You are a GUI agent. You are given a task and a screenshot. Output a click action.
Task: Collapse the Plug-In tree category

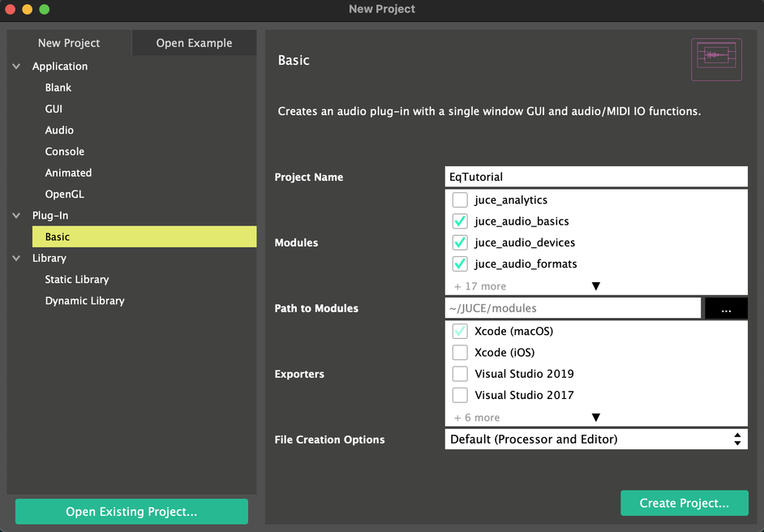16,216
